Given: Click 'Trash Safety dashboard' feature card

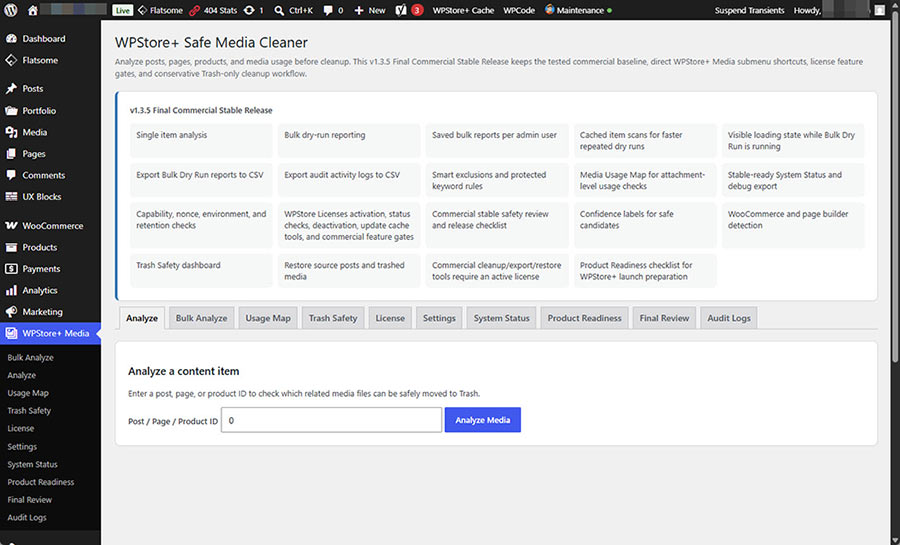Looking at the screenshot, I should (x=201, y=271).
